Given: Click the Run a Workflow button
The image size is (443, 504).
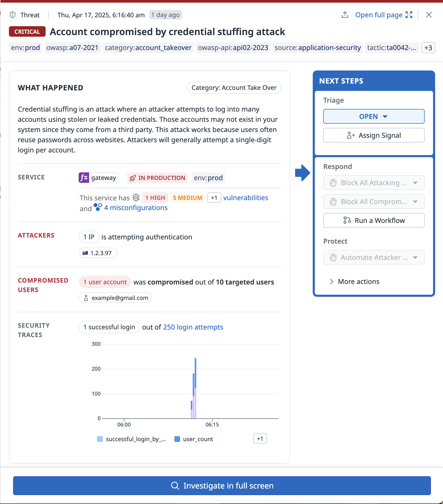Looking at the screenshot, I should click(x=374, y=221).
